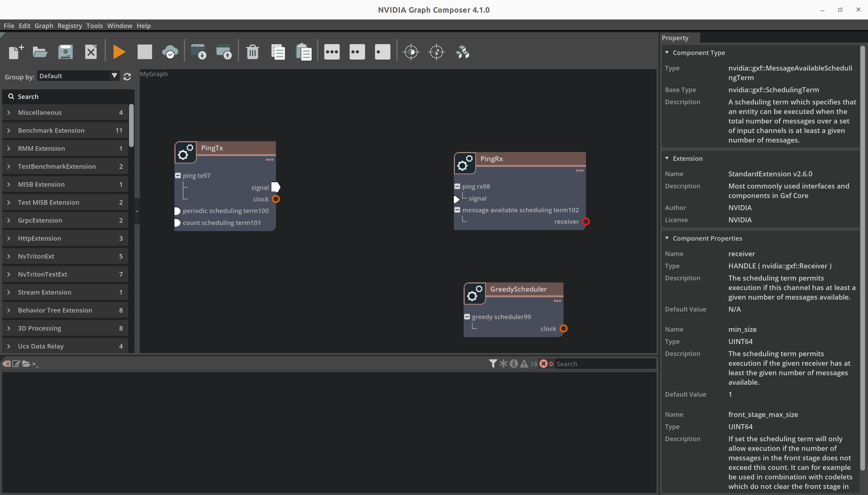This screenshot has width=868, height=495.
Task: Save the graph with the disk icon
Action: click(x=65, y=52)
